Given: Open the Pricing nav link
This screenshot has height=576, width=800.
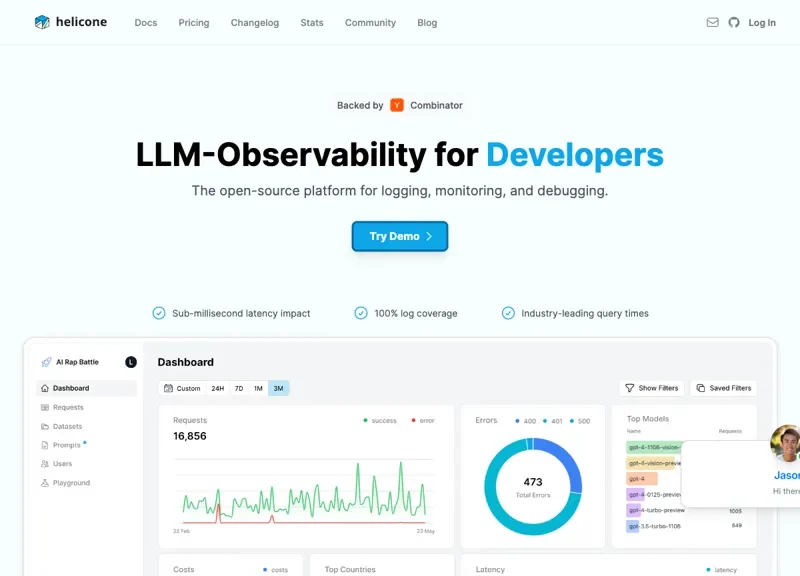Looking at the screenshot, I should tap(194, 22).
